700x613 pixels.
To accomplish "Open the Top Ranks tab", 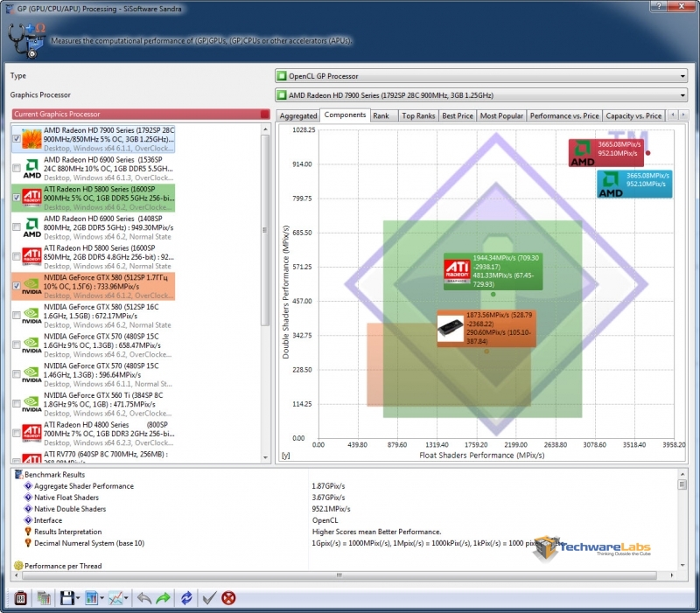I will [418, 116].
